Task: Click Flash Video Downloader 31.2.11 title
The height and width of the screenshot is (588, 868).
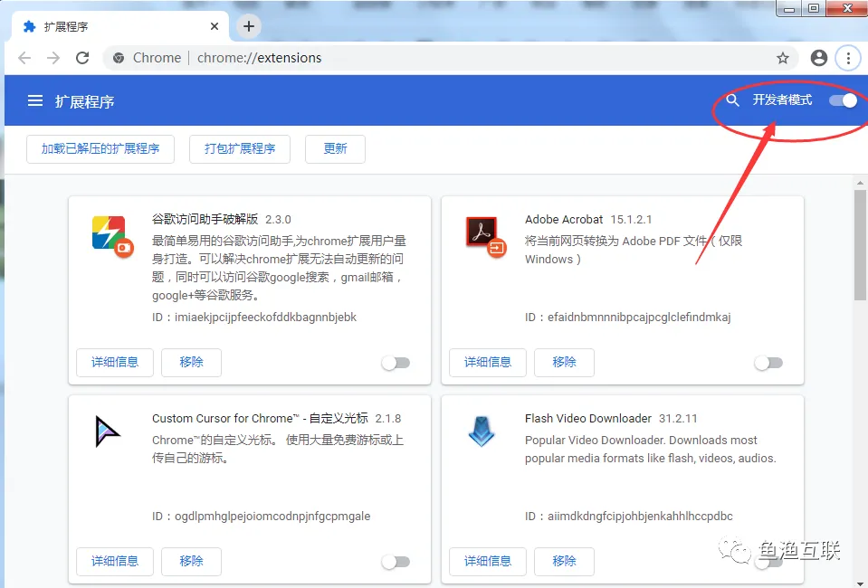Action: (611, 419)
